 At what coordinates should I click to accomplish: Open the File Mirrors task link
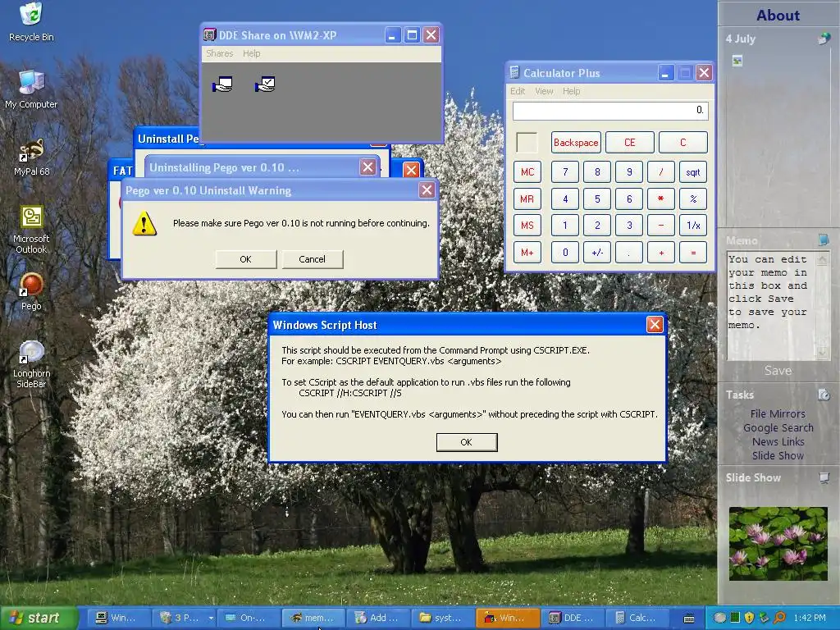coord(778,413)
